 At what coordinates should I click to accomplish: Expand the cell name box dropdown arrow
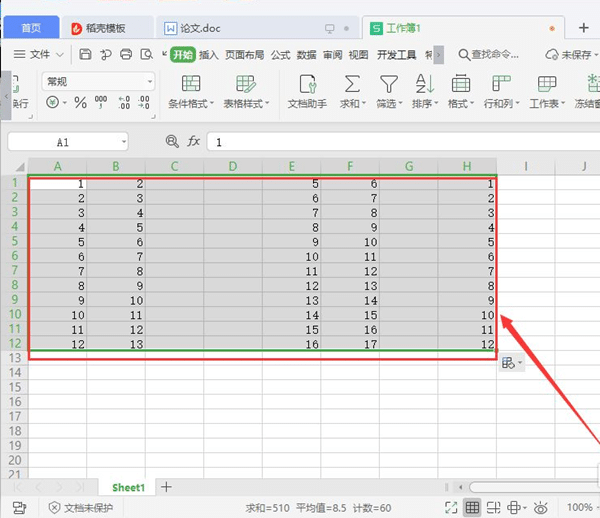point(124,142)
